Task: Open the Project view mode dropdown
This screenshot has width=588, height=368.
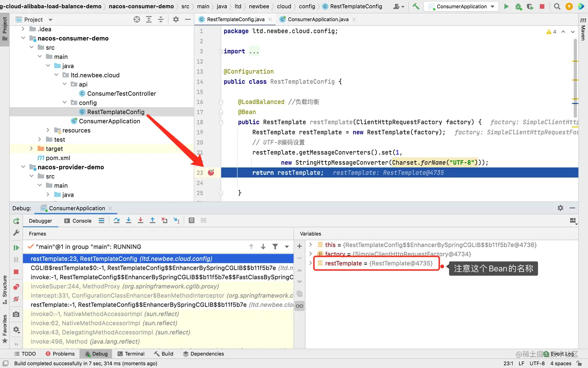Action: [x=51, y=20]
